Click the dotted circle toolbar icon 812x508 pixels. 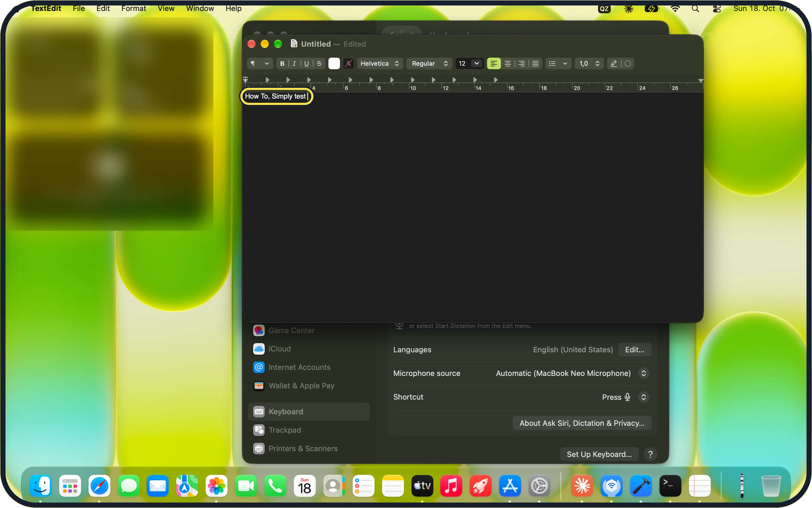click(x=627, y=63)
